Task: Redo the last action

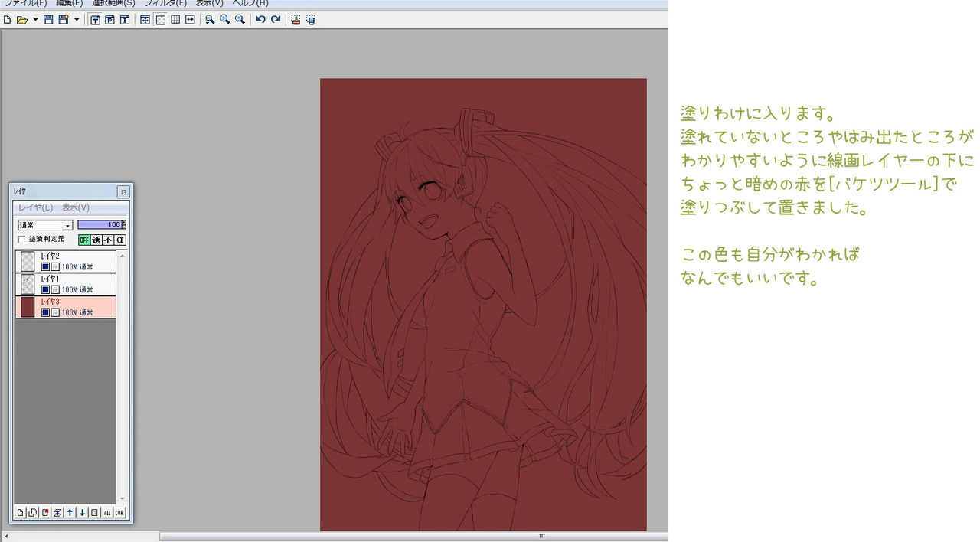Action: tap(276, 20)
